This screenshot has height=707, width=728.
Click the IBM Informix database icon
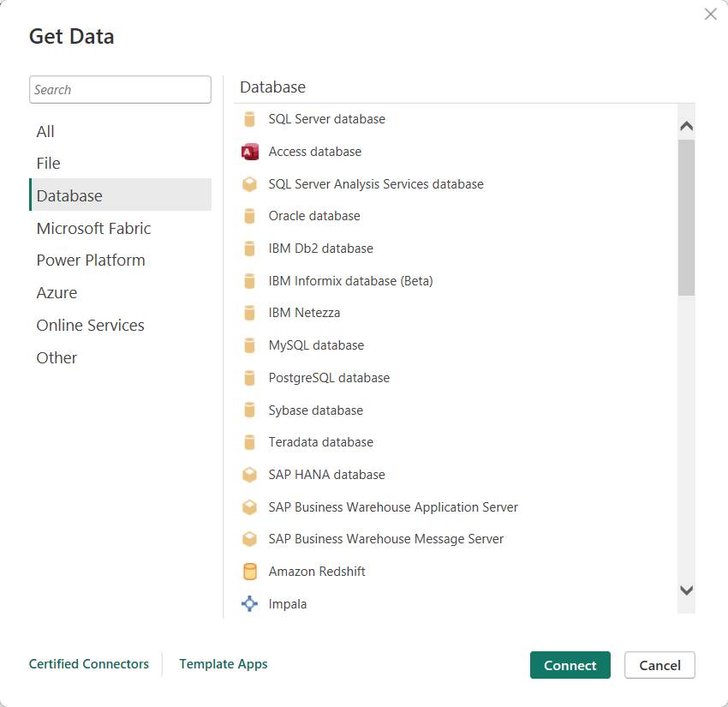tap(249, 281)
